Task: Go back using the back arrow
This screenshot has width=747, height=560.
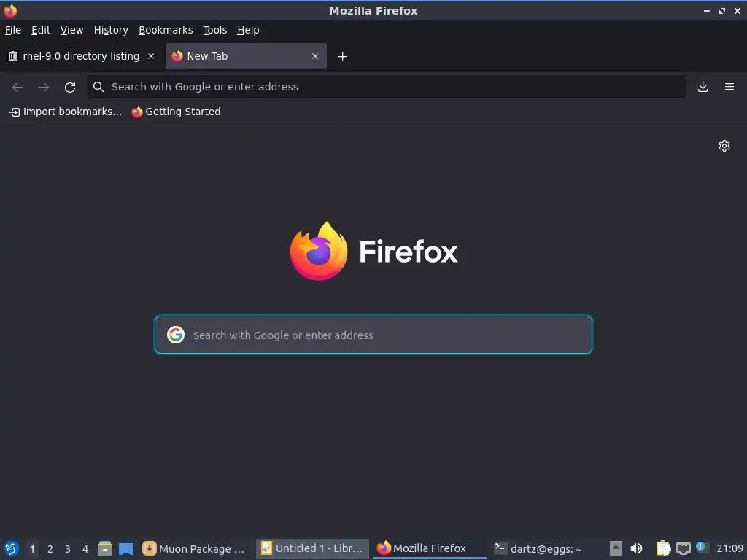Action: [x=18, y=87]
